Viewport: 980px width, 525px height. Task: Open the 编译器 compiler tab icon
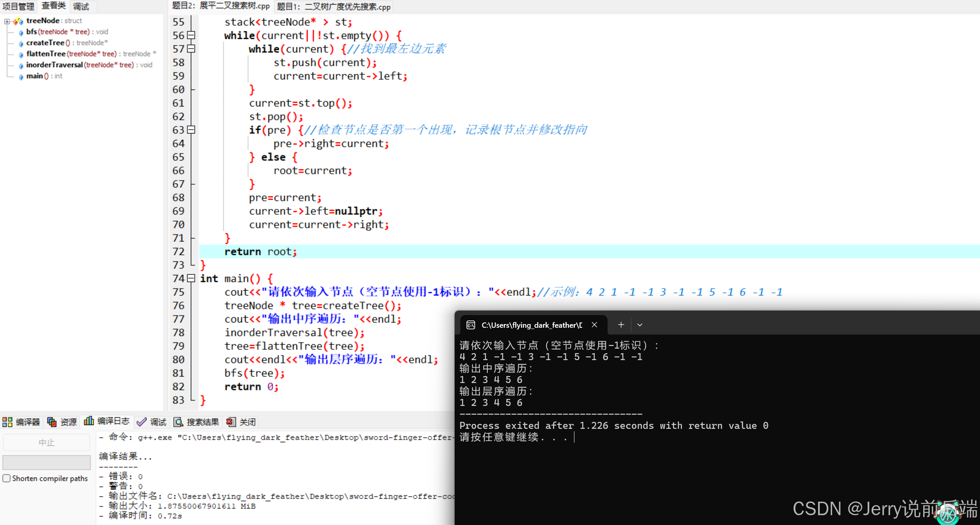coord(7,422)
